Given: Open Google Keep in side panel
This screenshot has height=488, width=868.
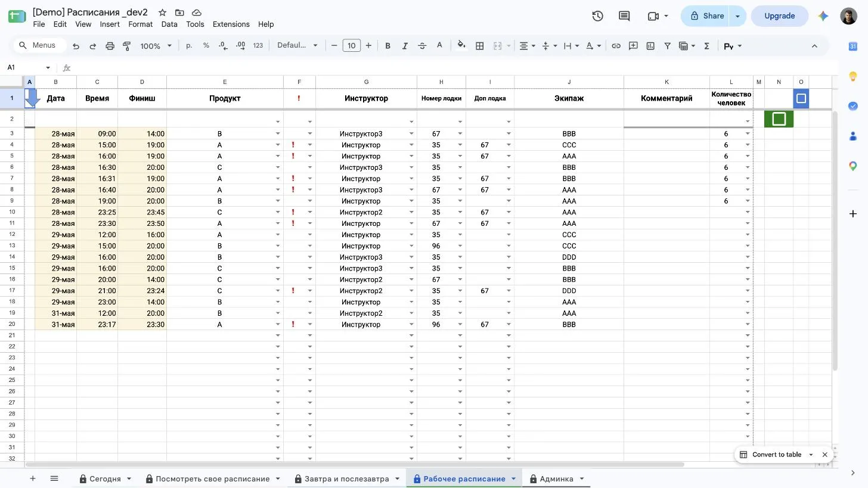Looking at the screenshot, I should 853,76.
